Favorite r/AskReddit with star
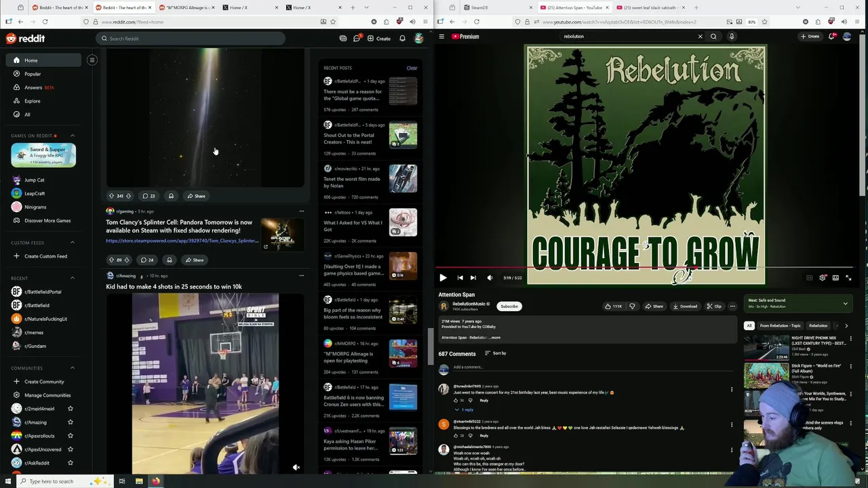868x488 pixels. pyautogui.click(x=70, y=463)
